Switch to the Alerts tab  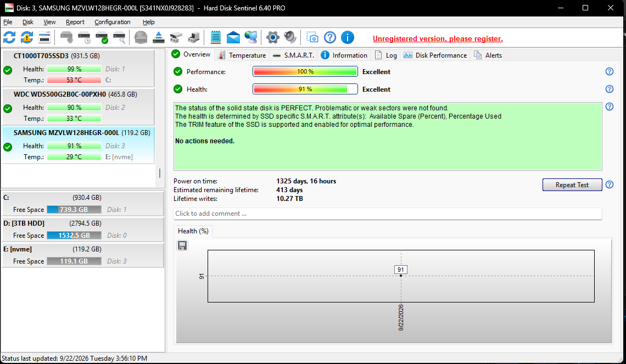488,55
